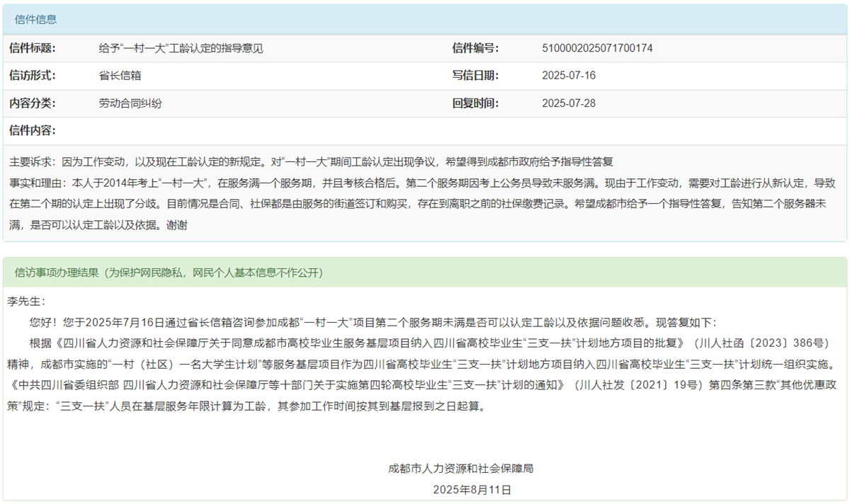This screenshot has height=504, width=850.
Task: Select the 李先生 salutation line
Action: click(25, 301)
